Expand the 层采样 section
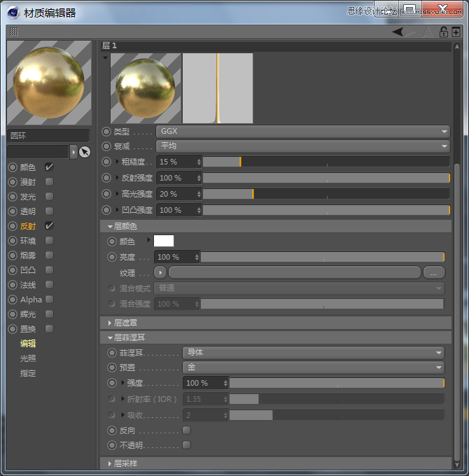Image resolution: width=469 pixels, height=476 pixels. tap(126, 463)
